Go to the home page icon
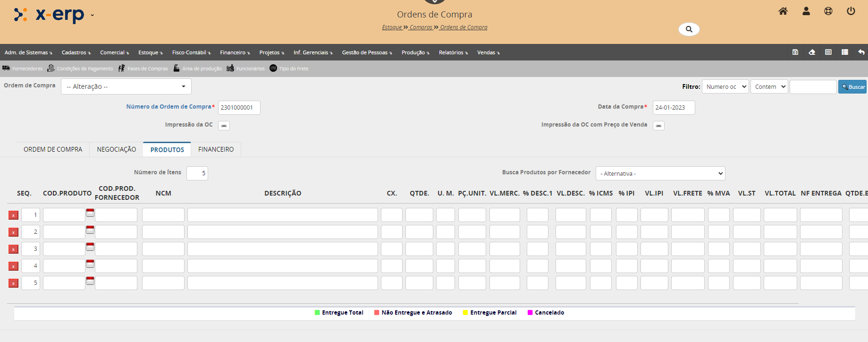This screenshot has width=868, height=342. coord(783,11)
